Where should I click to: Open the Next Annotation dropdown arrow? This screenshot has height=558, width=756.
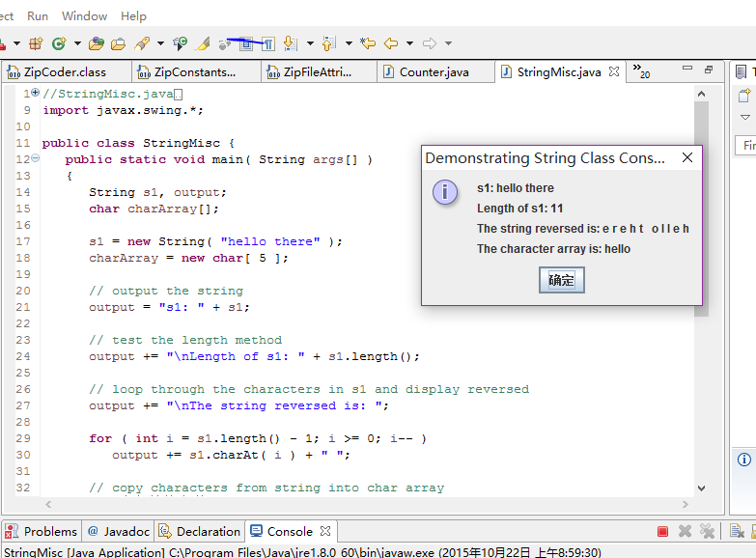pos(310,43)
